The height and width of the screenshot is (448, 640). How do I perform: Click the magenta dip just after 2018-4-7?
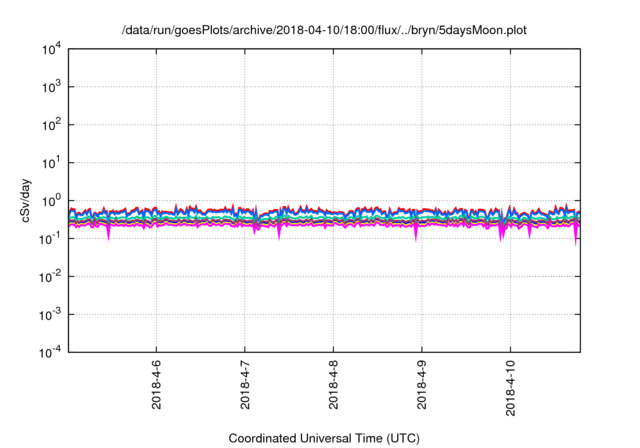(x=279, y=233)
